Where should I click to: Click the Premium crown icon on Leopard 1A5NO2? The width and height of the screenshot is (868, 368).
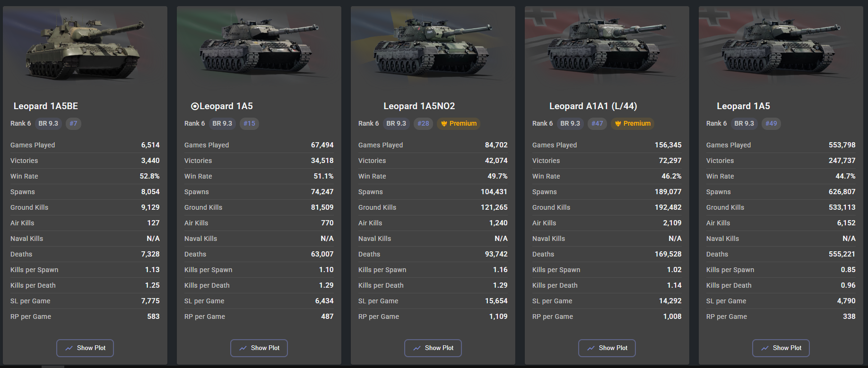(444, 124)
